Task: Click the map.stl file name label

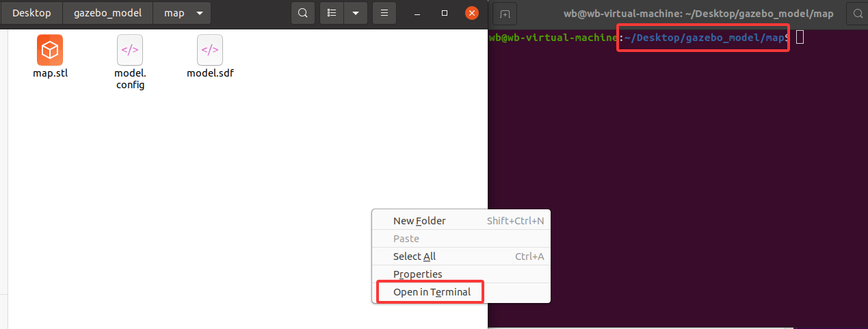Action: (x=51, y=73)
